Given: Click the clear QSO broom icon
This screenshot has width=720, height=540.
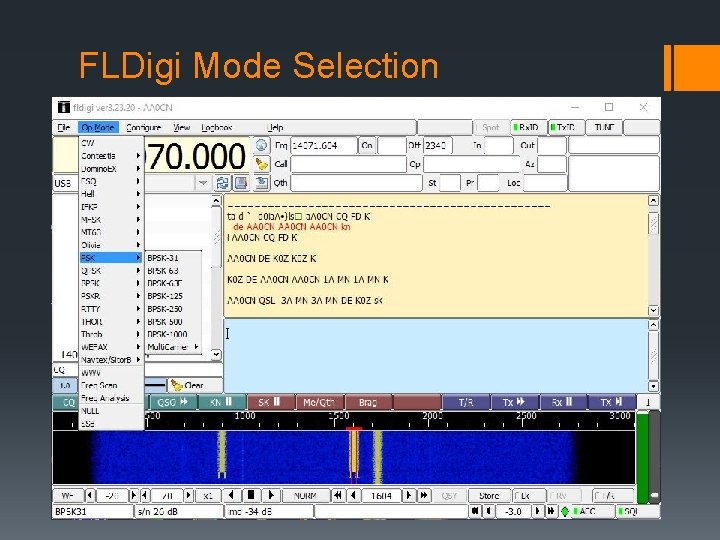Looking at the screenshot, I should point(261,164).
